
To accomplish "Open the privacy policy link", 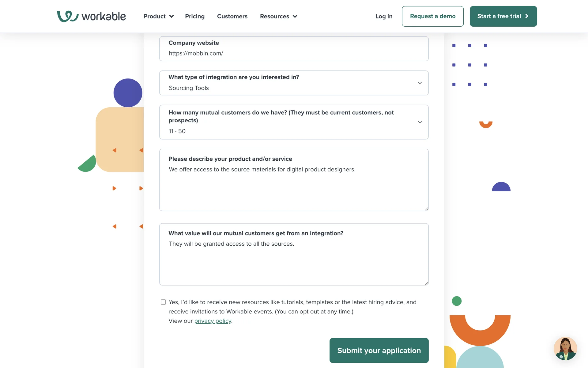I will pyautogui.click(x=213, y=321).
